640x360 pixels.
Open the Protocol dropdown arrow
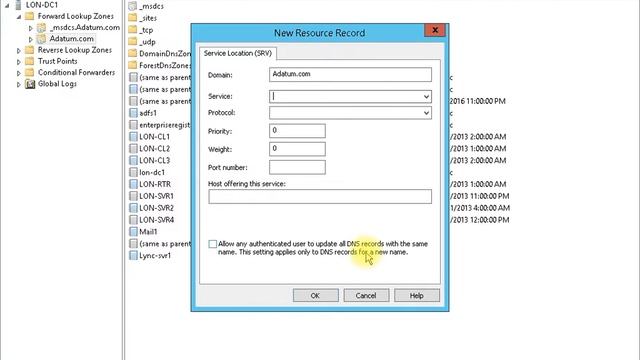point(426,113)
